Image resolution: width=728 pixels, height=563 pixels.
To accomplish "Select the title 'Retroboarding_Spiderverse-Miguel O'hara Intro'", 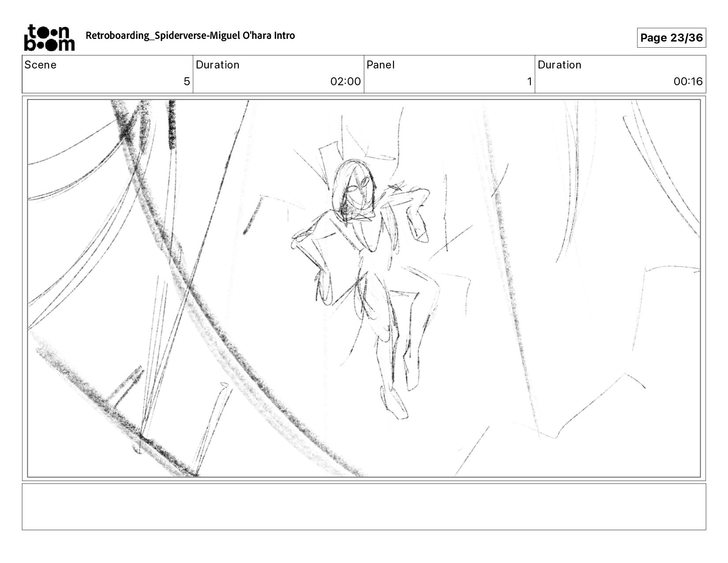I will point(190,36).
